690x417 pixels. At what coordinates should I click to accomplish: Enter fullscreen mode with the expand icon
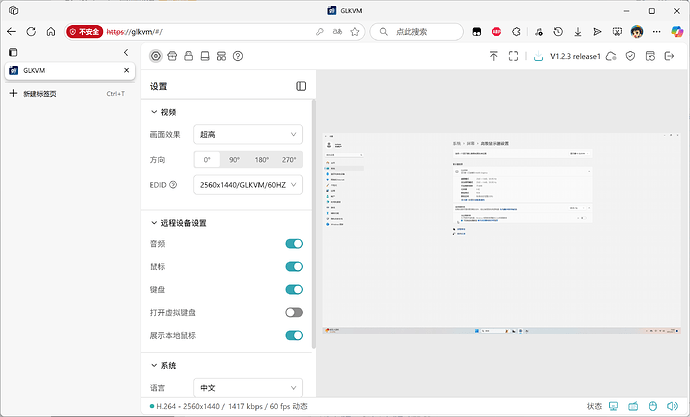point(513,56)
